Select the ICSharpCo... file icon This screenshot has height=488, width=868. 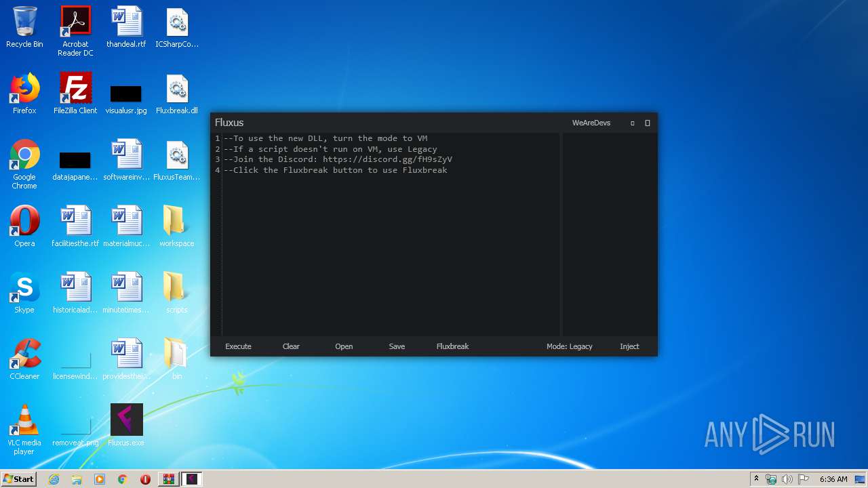pyautogui.click(x=177, y=28)
